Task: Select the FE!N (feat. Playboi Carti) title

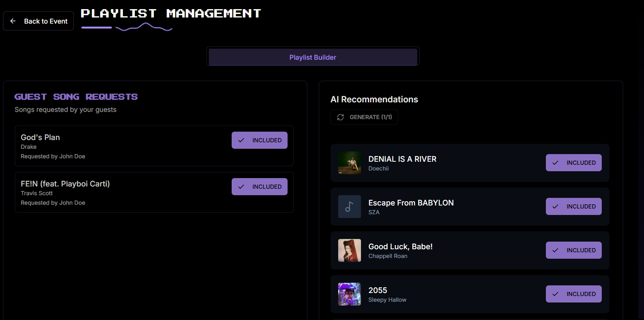Action: (x=65, y=184)
